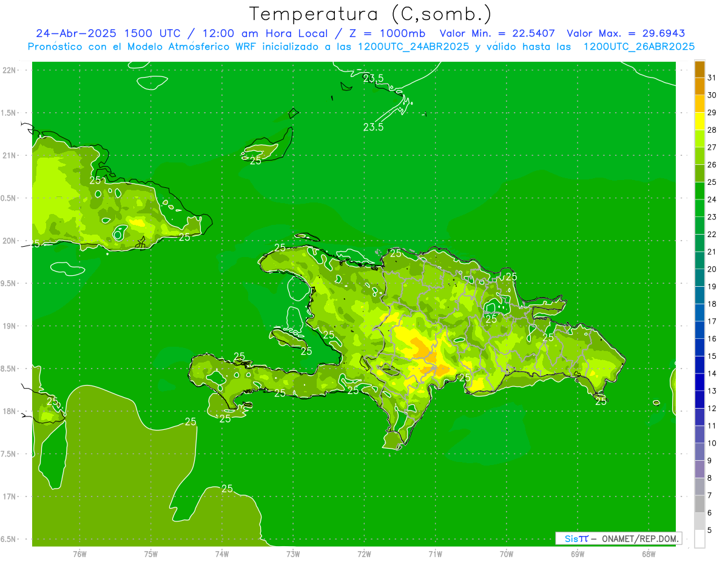Screen dimensions: 728x562
Task: Click the gray legend swatch between 6 and 7
Action: click(x=699, y=504)
